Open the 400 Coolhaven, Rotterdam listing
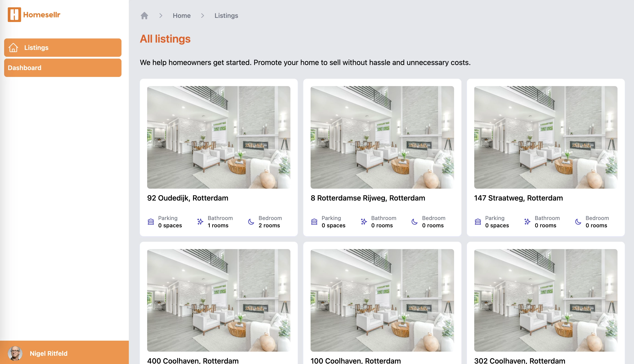The height and width of the screenshot is (364, 634). (x=218, y=300)
